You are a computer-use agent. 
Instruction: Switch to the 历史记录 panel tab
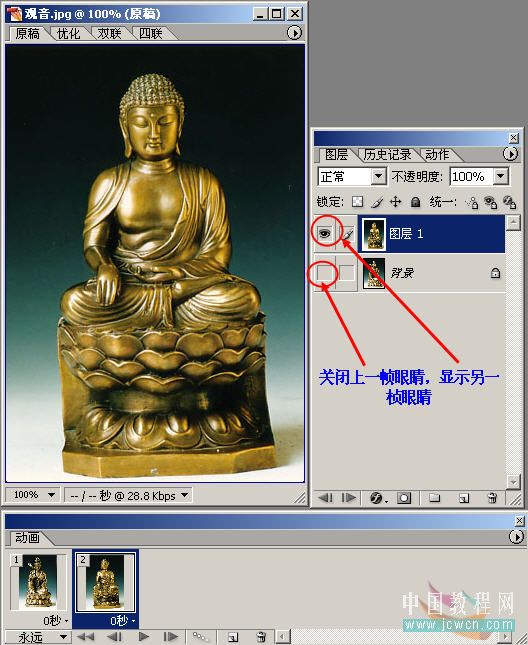(x=387, y=155)
